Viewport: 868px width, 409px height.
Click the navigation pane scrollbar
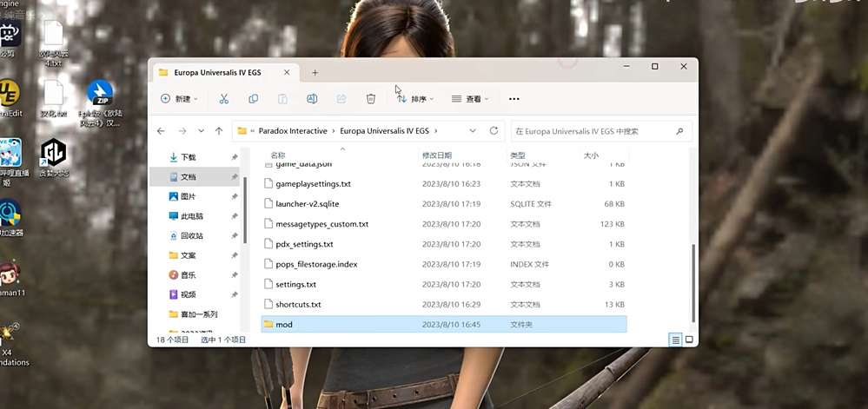[x=245, y=210]
